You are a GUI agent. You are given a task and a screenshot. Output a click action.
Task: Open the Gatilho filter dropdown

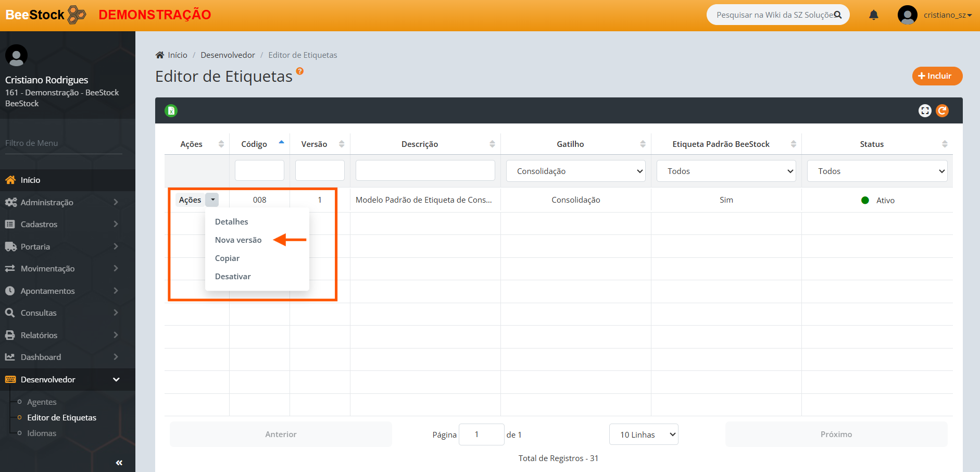coord(575,171)
